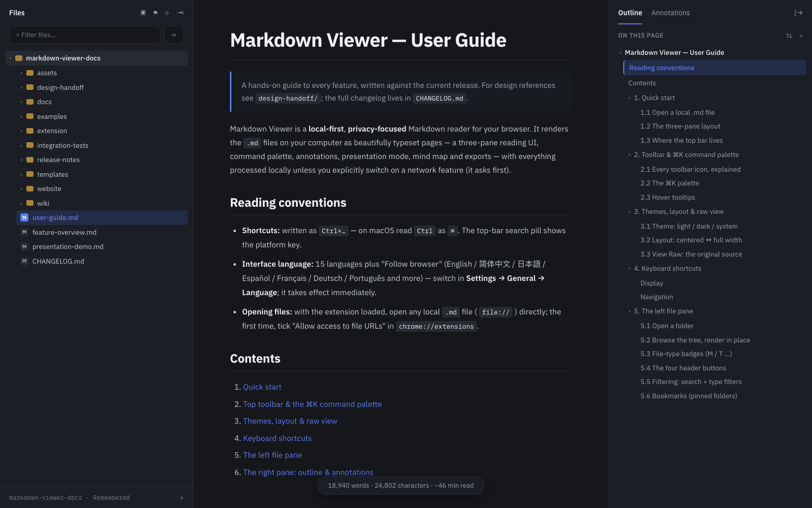Click the CHANGELOG.md inline code in the blockquote

pos(439,99)
